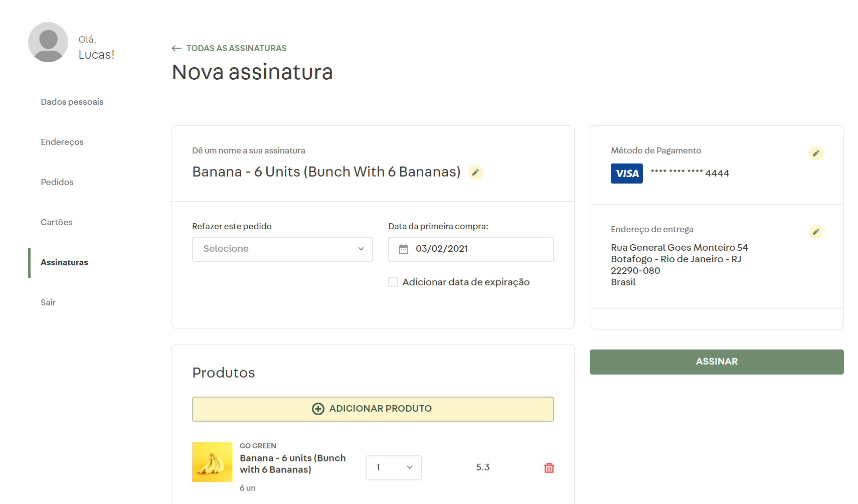858x504 pixels.
Task: Delete the Banana product with trash icon
Action: click(549, 468)
